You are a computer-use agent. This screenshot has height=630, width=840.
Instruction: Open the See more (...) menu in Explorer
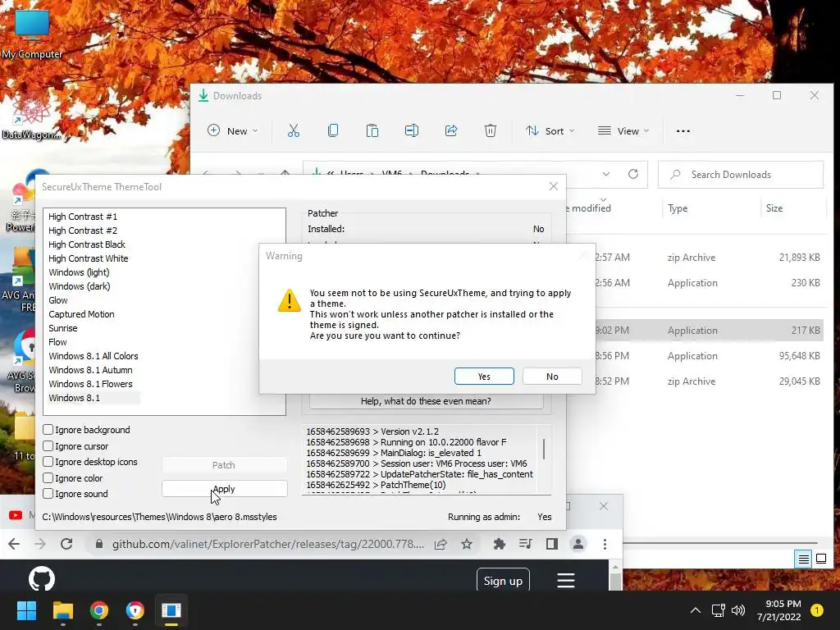tap(683, 130)
